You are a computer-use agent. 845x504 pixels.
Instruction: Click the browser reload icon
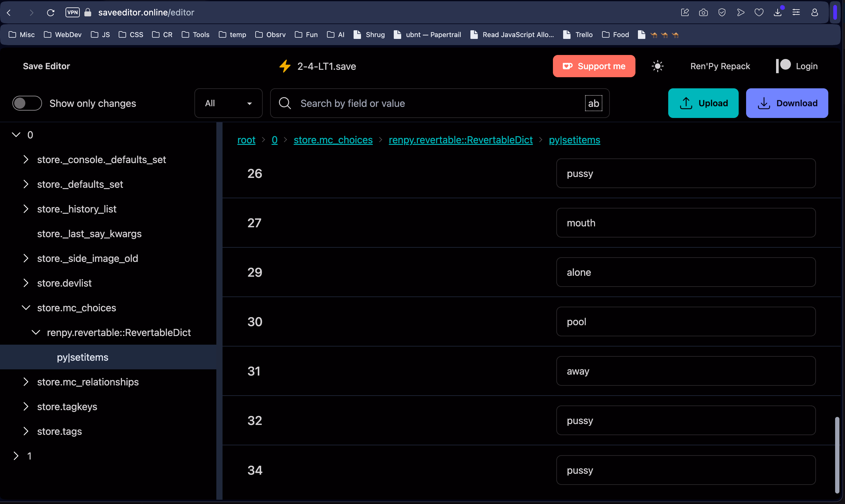51,13
